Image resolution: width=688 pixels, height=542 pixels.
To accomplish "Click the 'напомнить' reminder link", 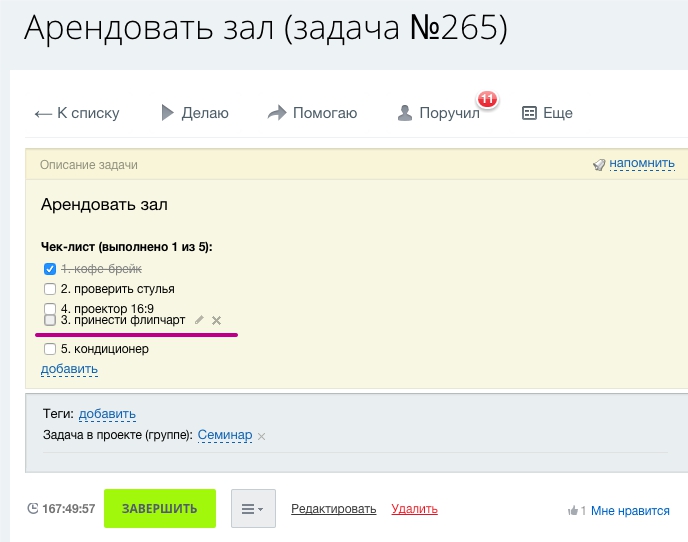I will pyautogui.click(x=642, y=164).
